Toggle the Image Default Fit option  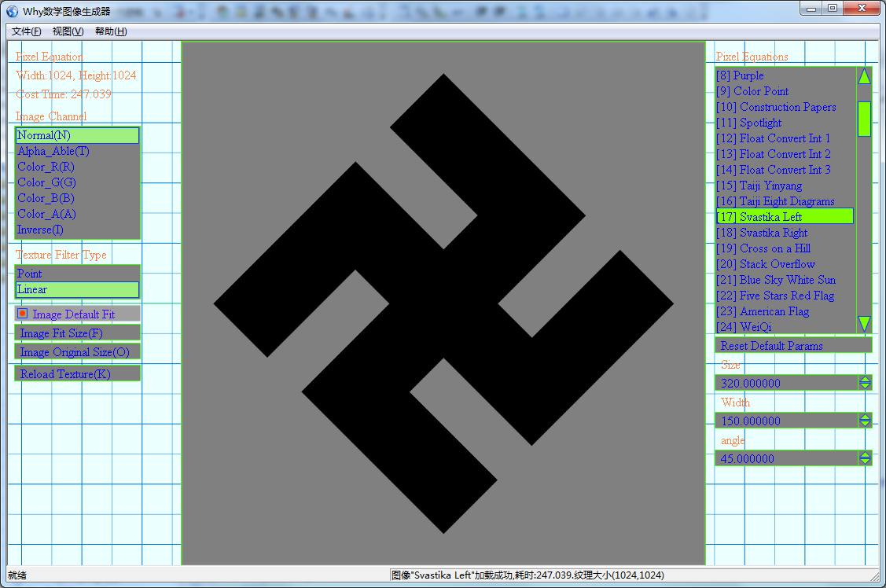(x=23, y=314)
